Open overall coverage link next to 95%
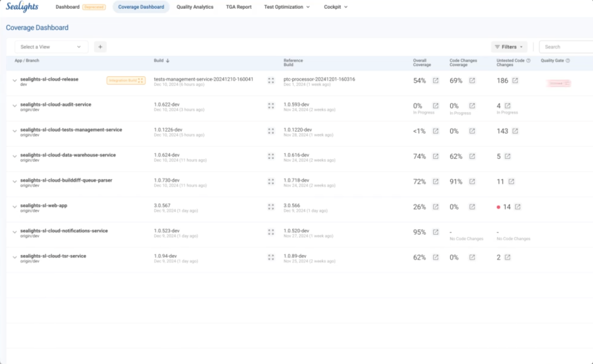This screenshot has width=593, height=364. (x=435, y=232)
